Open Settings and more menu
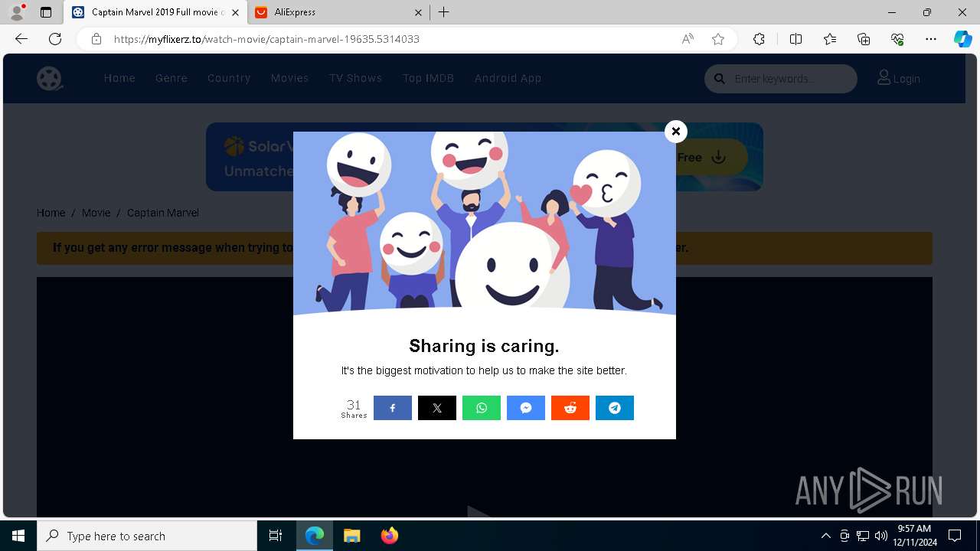Screen dimensions: 980x551 click(x=931, y=39)
